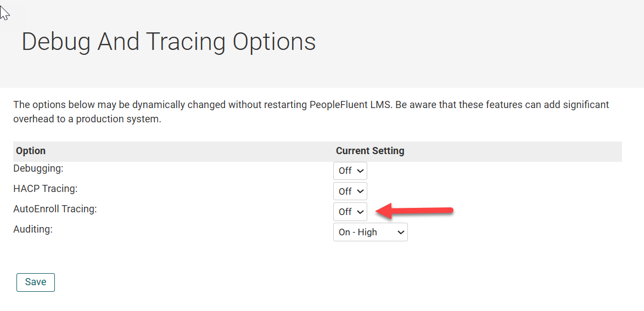Image resolution: width=644 pixels, height=311 pixels.
Task: Click the Debug And Tracing Options heading
Action: tap(169, 42)
